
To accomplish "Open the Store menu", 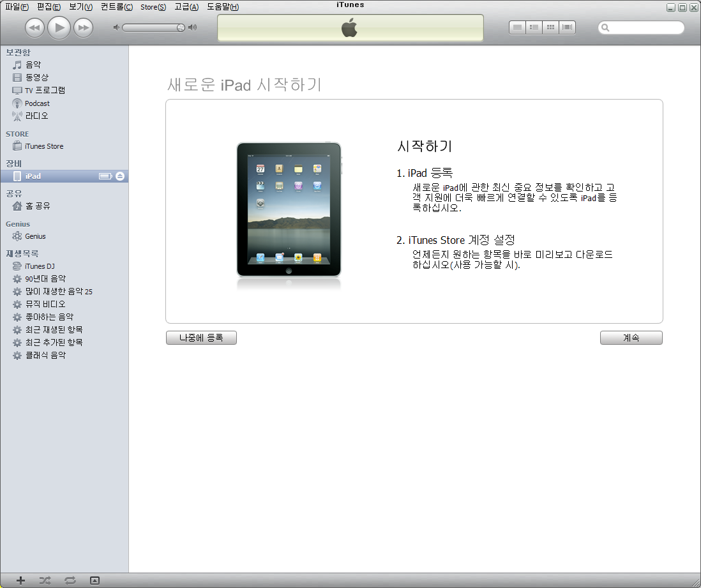I will click(x=153, y=7).
